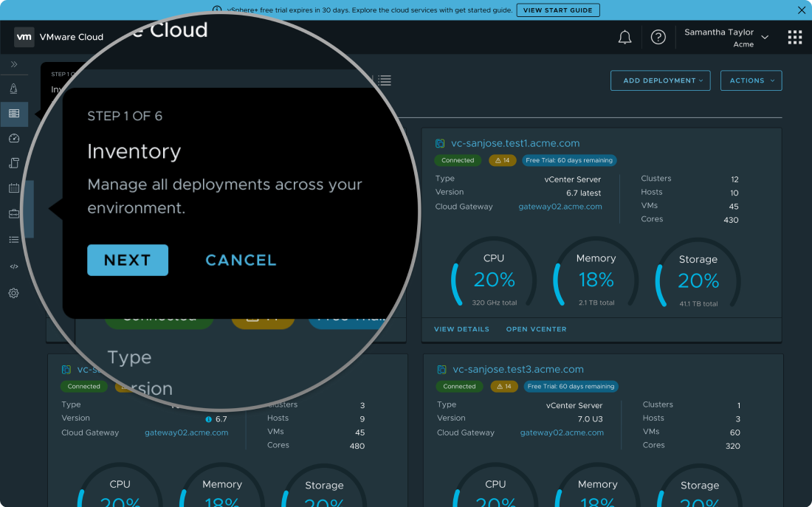Open the ACTIONS dropdown

tap(751, 80)
